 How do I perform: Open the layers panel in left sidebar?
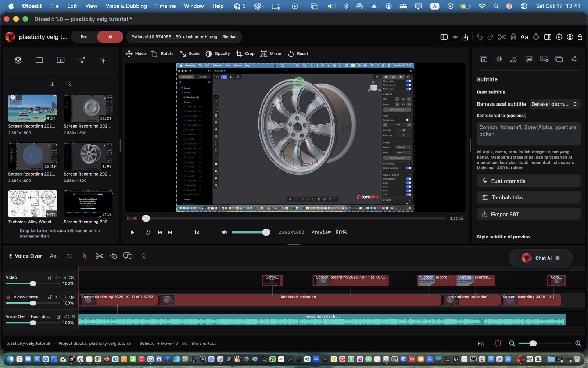[x=18, y=60]
